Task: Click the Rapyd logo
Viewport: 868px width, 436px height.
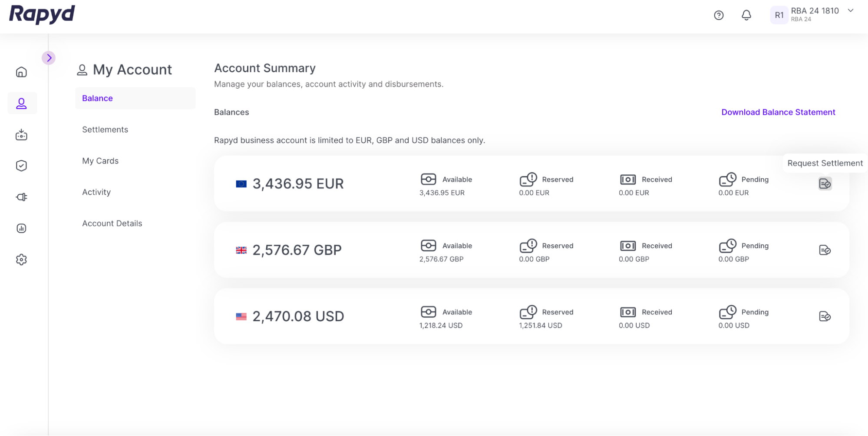Action: (42, 14)
